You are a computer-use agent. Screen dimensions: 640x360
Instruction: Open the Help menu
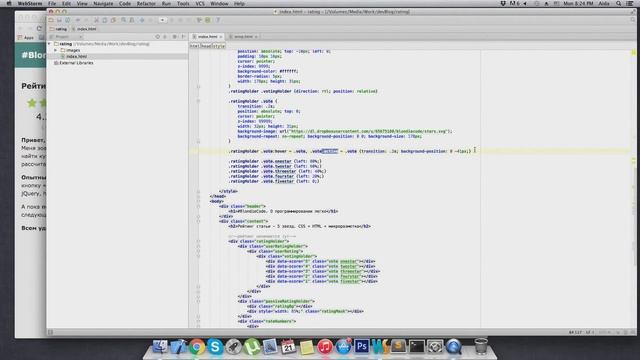click(239, 3)
